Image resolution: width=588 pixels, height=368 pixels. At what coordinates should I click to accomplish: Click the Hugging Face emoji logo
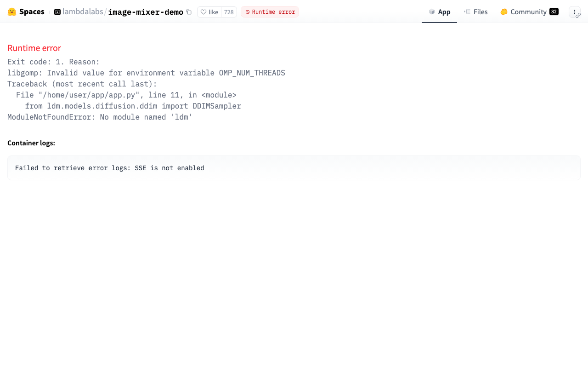pos(12,12)
